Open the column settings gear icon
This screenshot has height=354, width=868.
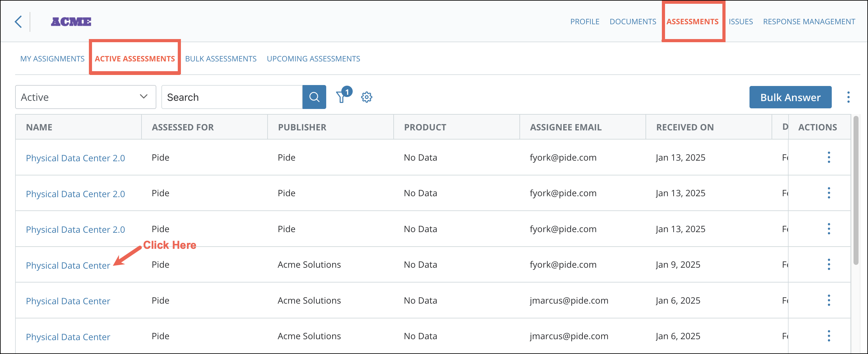367,97
